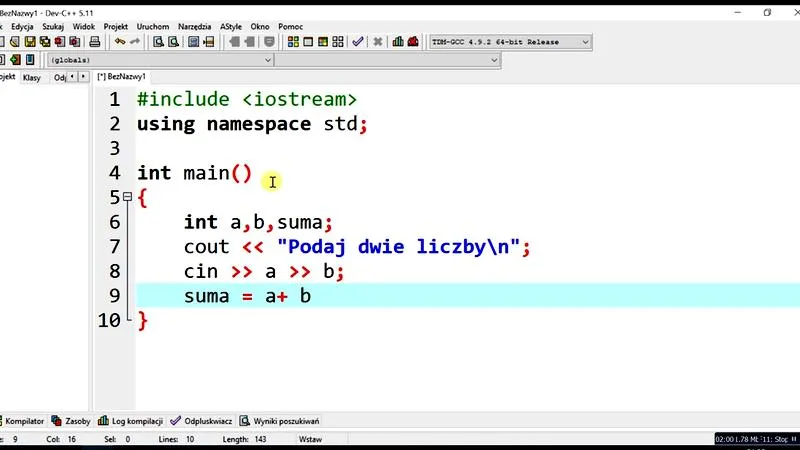Click the Goto line toolbar icon
This screenshot has width=800, height=450.
(x=209, y=42)
